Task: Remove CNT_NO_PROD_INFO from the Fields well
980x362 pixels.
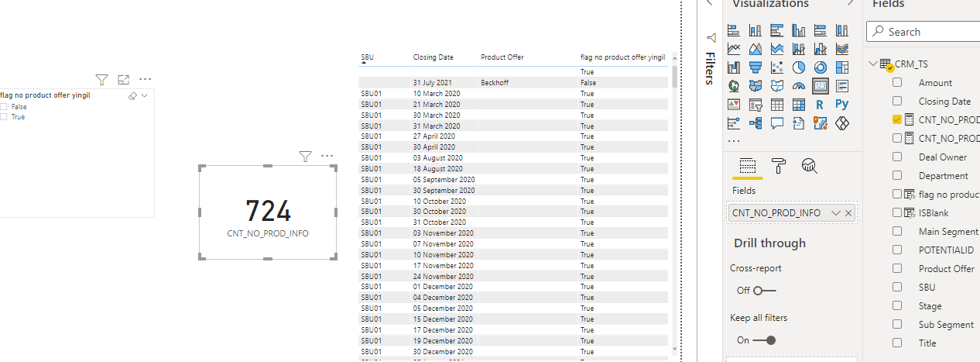Action: [x=849, y=213]
